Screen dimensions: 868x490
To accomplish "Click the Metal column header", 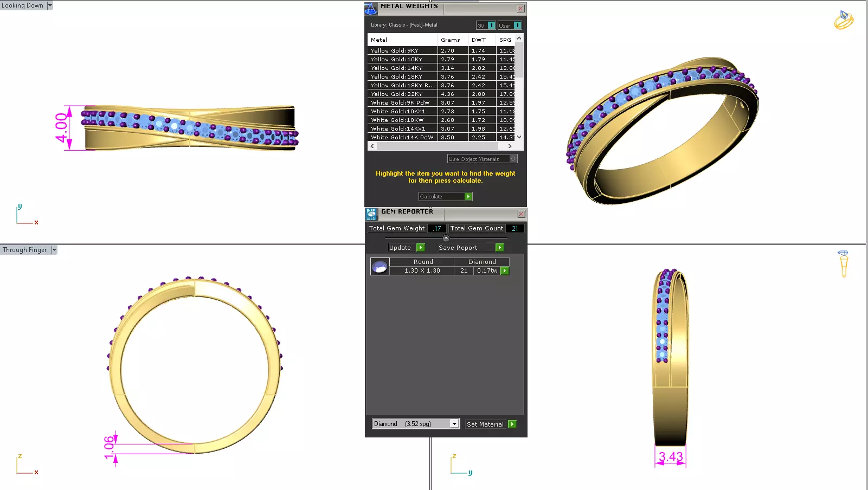I will pyautogui.click(x=402, y=40).
